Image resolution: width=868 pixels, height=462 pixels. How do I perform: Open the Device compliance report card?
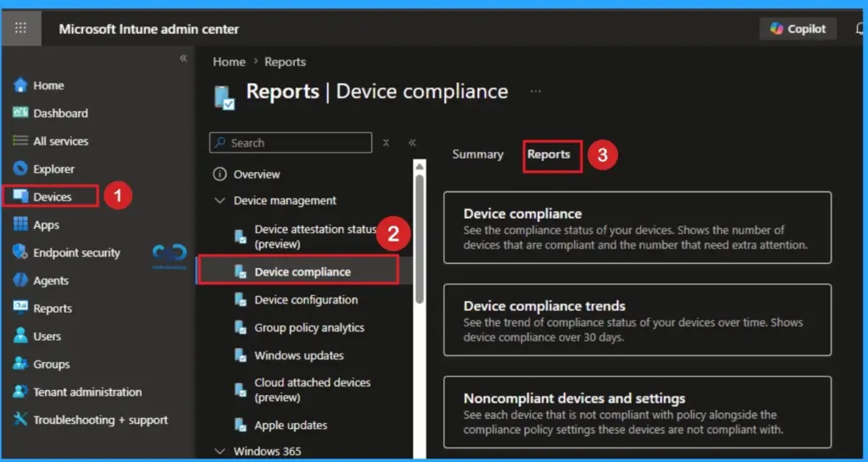(637, 227)
